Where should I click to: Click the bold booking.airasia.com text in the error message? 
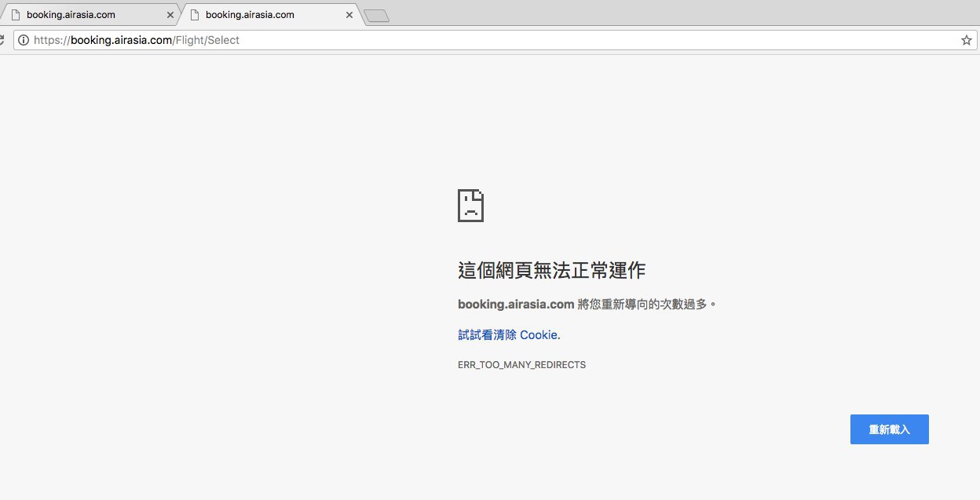click(x=516, y=304)
